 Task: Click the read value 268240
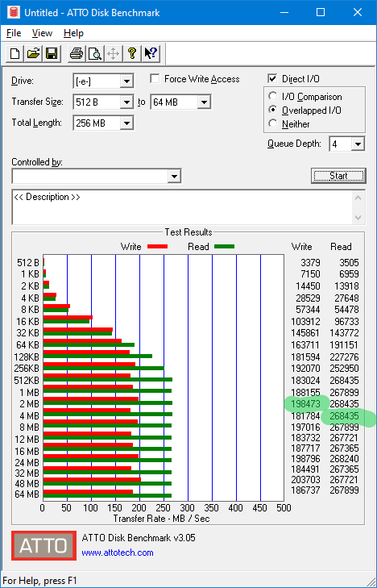point(344,459)
